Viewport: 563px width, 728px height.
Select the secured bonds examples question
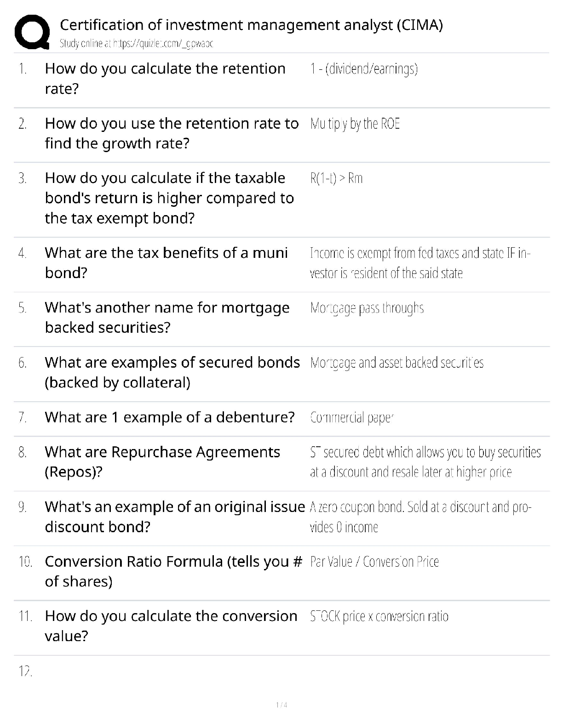(x=172, y=372)
